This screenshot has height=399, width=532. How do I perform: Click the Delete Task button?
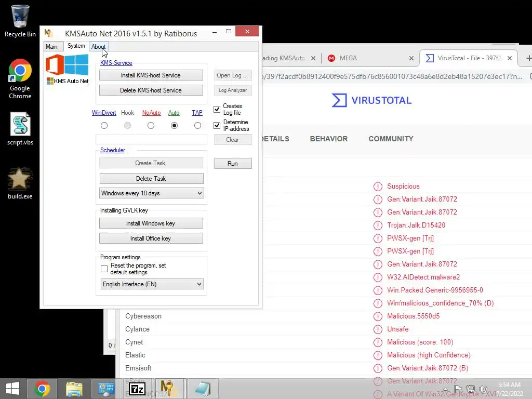coord(151,179)
